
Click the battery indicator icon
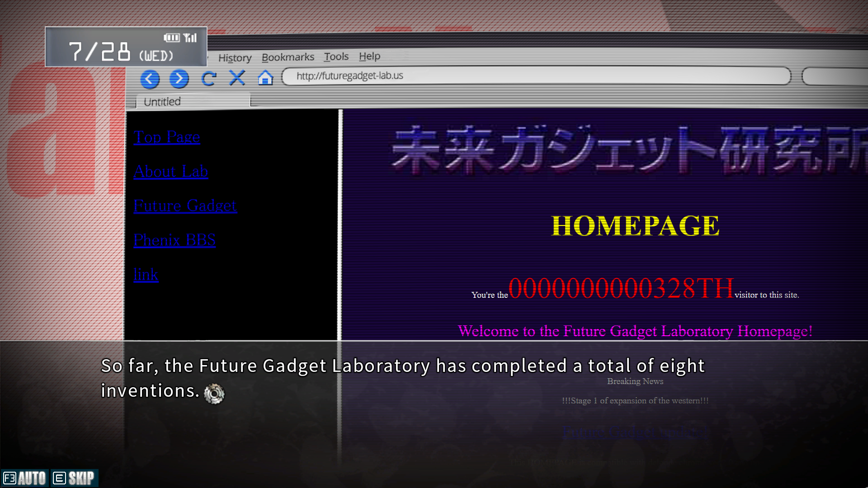coord(171,38)
